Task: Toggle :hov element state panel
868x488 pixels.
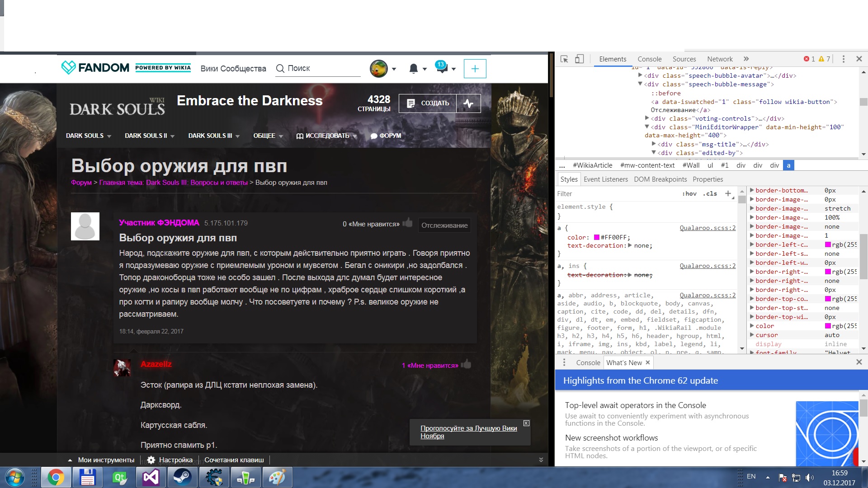Action: point(689,193)
